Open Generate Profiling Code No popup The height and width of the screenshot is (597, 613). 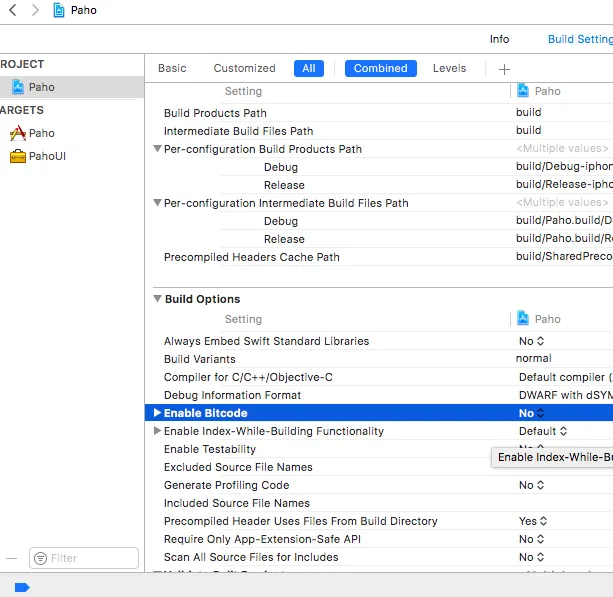coord(531,485)
